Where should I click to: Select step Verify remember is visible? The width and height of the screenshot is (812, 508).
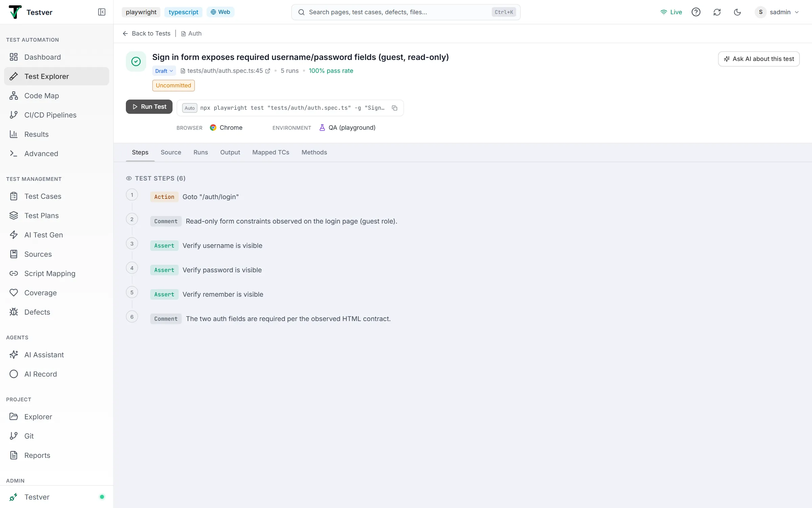(x=223, y=294)
